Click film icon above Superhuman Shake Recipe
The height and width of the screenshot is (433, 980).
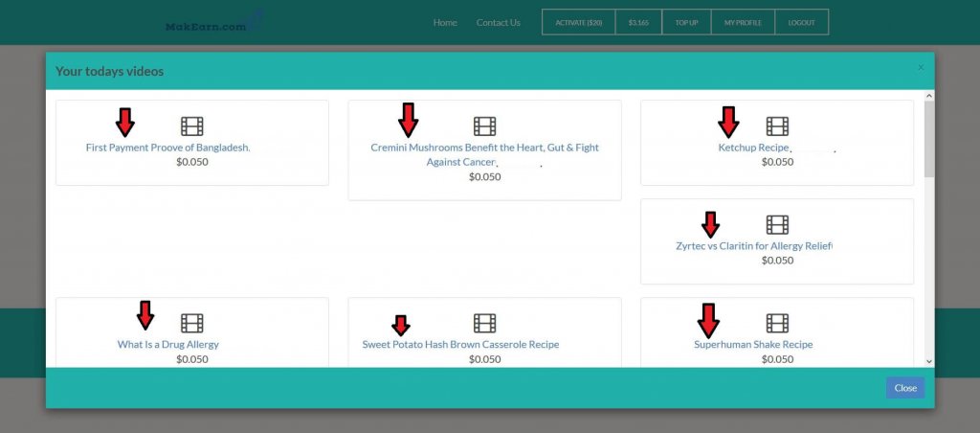coord(777,323)
